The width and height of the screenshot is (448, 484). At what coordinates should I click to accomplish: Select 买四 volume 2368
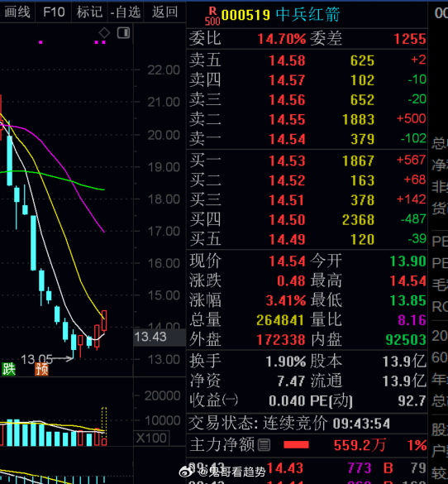tap(358, 220)
